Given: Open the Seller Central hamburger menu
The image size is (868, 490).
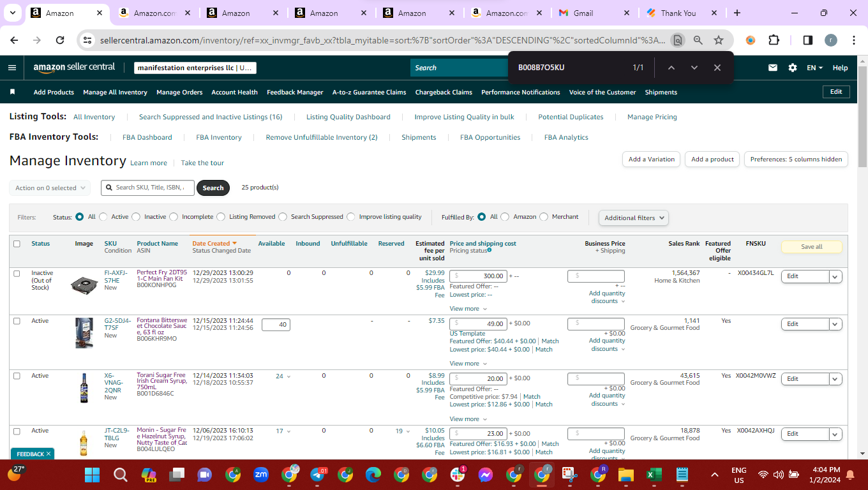Looking at the screenshot, I should [12, 68].
